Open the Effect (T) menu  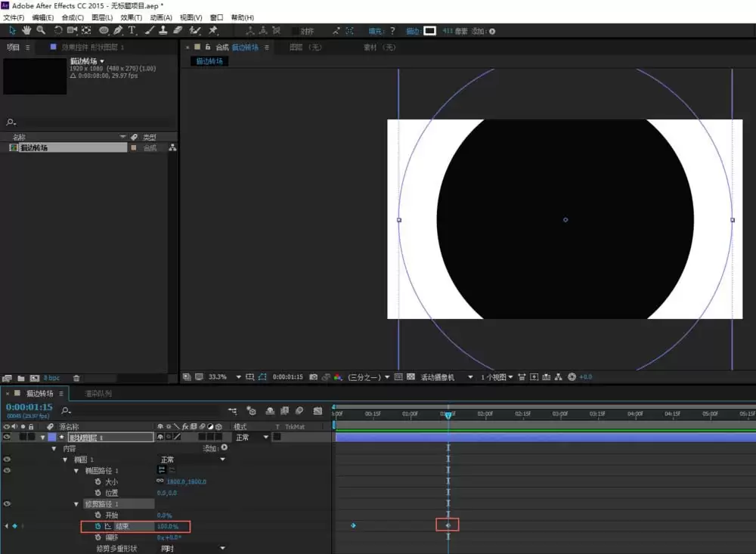pos(131,17)
